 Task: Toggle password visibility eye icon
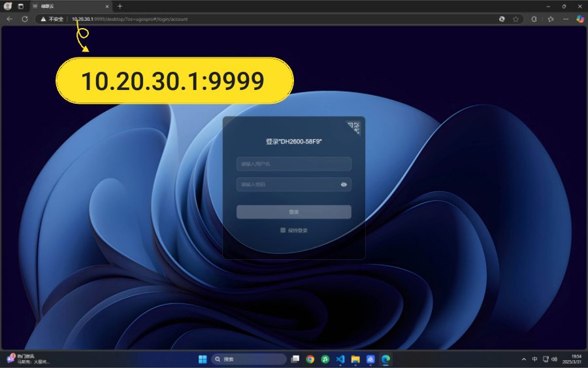coord(344,185)
